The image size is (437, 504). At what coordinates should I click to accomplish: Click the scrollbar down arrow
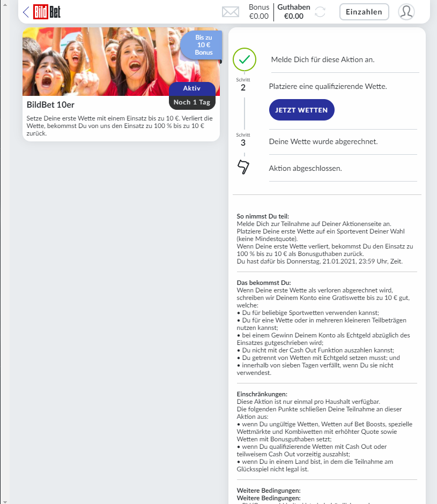tap(5, 501)
